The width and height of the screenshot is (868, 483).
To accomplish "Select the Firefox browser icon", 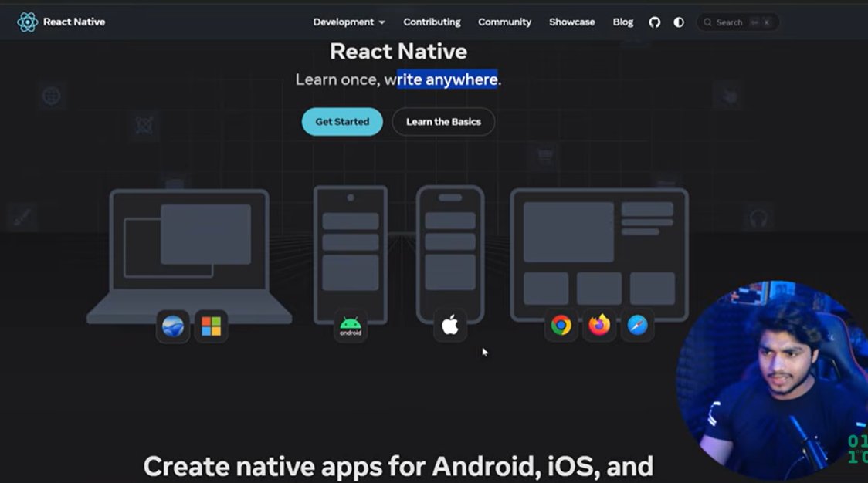I will point(599,326).
